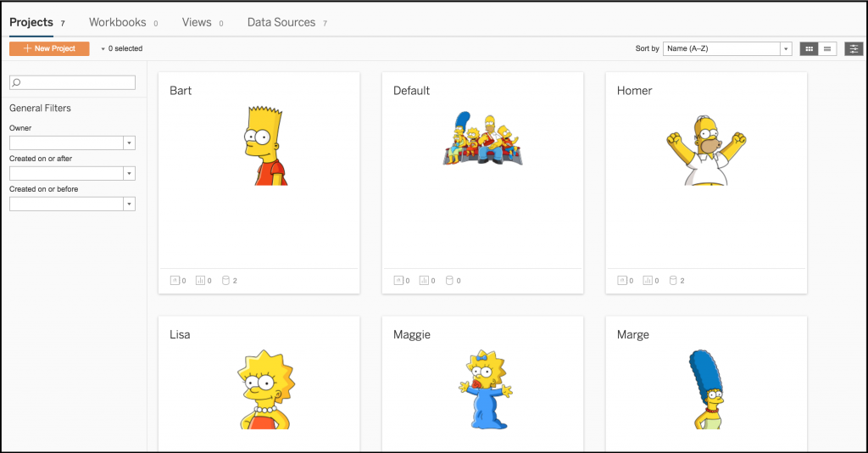
Task: Open the Owner filter dropdown
Action: tap(73, 143)
